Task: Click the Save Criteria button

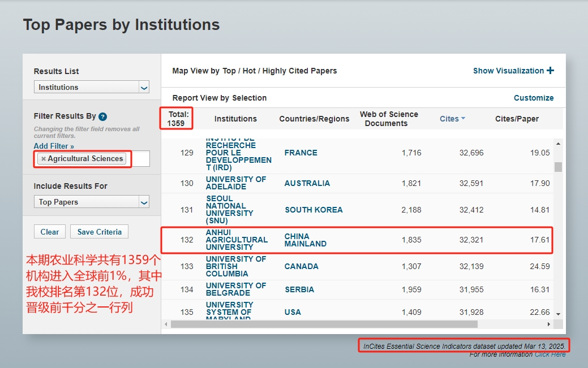Action: [99, 232]
